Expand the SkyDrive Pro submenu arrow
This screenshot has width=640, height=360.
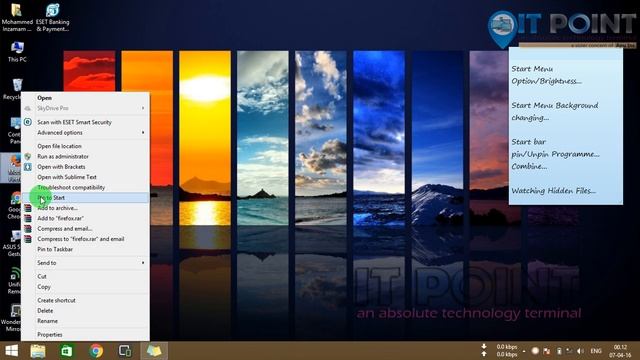(143, 108)
